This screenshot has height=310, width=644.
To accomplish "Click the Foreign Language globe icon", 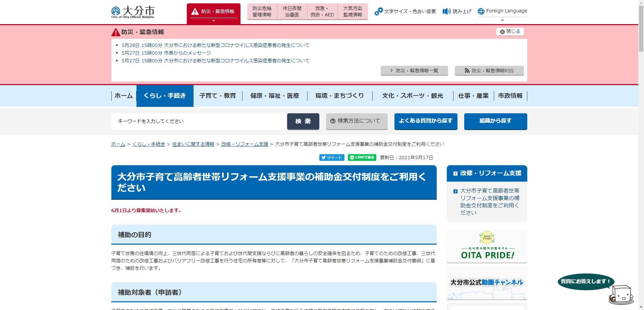I will coord(481,10).
